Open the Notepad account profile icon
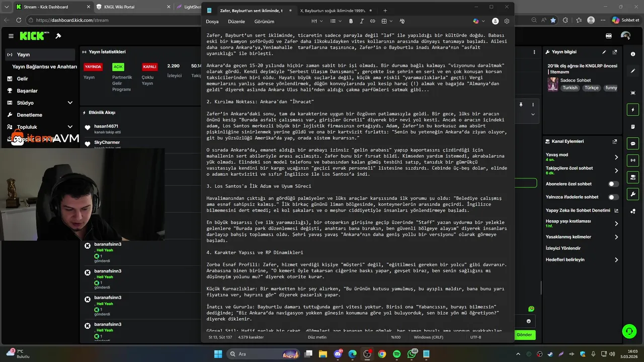Screen dimensions: 644x362 (x=496, y=21)
